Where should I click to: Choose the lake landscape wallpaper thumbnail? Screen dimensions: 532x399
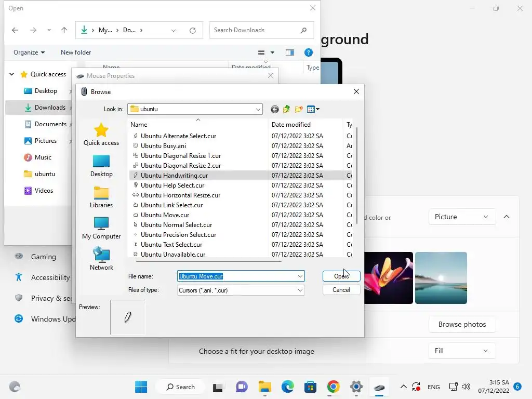[441, 278]
